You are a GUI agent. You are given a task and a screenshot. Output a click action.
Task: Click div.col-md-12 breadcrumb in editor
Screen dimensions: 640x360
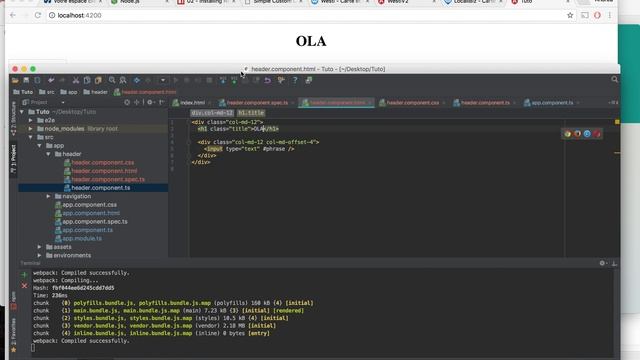coord(212,113)
